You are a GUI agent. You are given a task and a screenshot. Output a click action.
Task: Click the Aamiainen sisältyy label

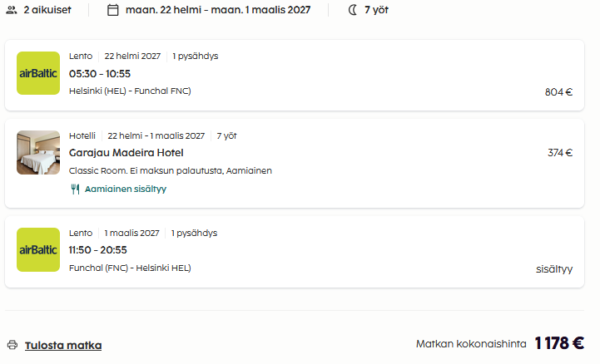[x=126, y=189]
